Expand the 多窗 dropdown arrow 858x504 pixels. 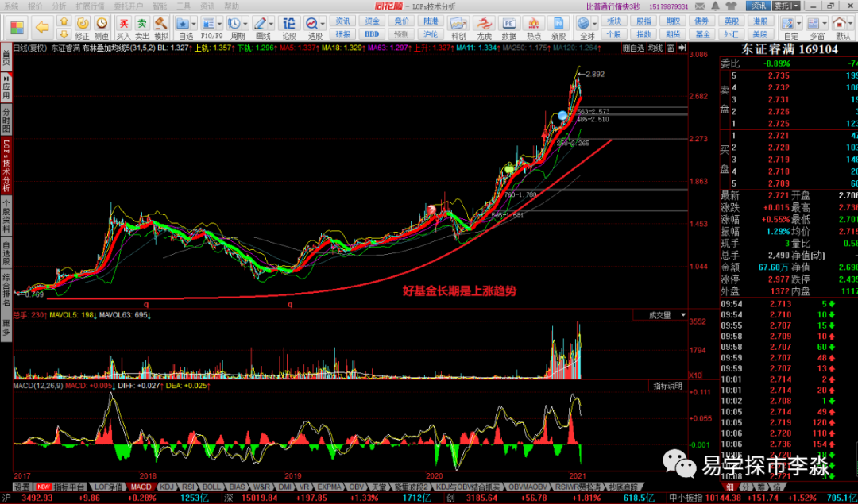(825, 24)
